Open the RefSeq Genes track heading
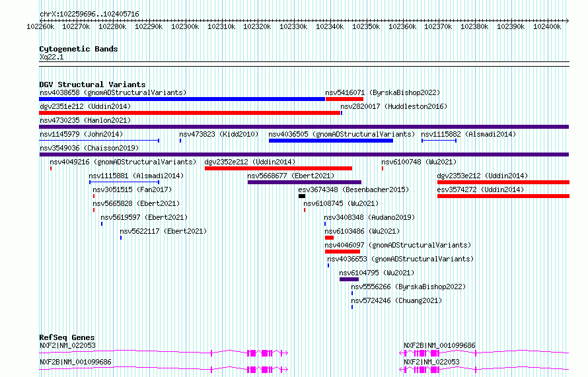Screen dimensions: 588x377 tap(67, 337)
